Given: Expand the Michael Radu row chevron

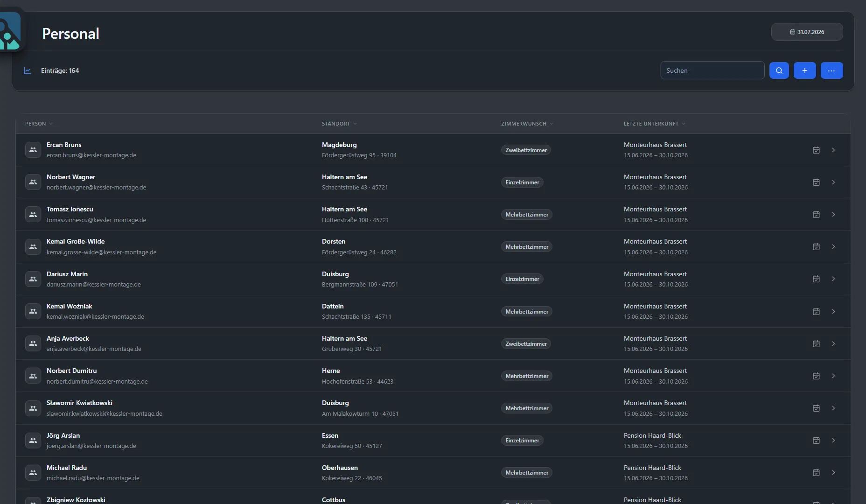Looking at the screenshot, I should click(833, 473).
